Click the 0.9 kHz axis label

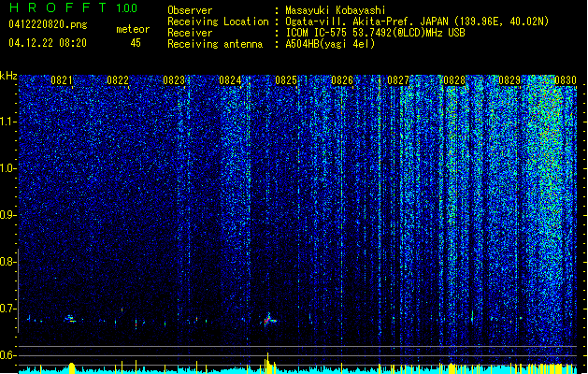pyautogui.click(x=8, y=215)
